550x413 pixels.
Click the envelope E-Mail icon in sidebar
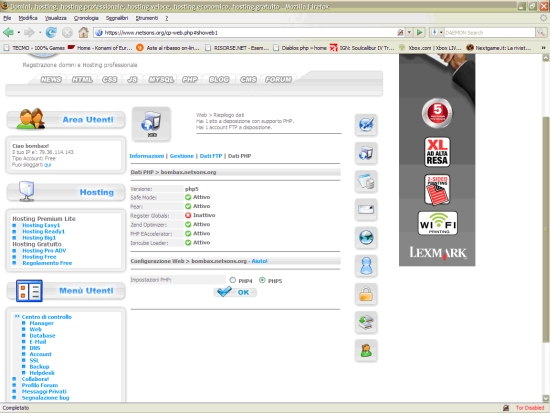coord(366,209)
